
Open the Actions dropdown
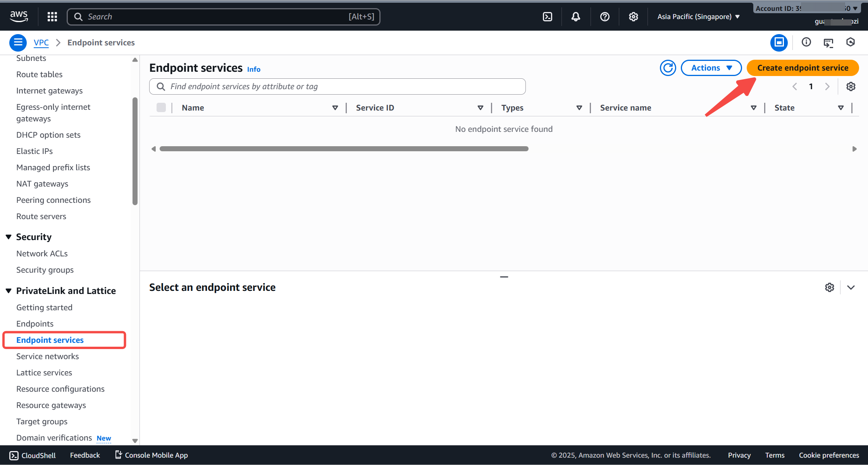(x=711, y=68)
